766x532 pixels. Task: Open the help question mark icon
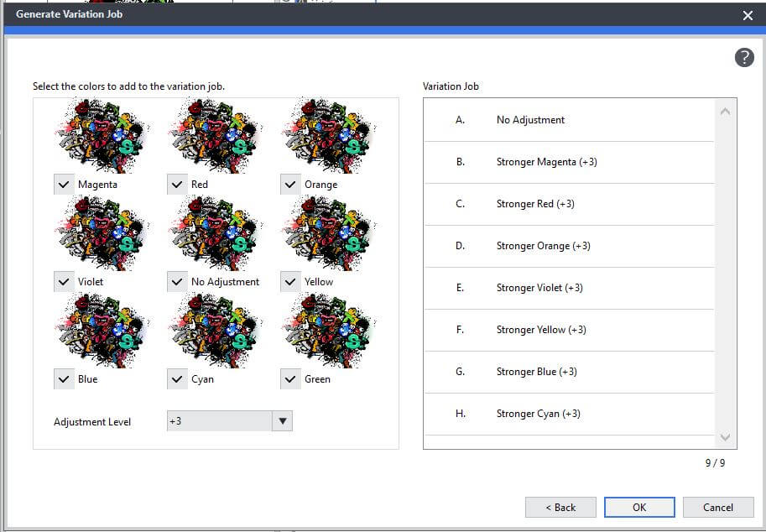744,58
